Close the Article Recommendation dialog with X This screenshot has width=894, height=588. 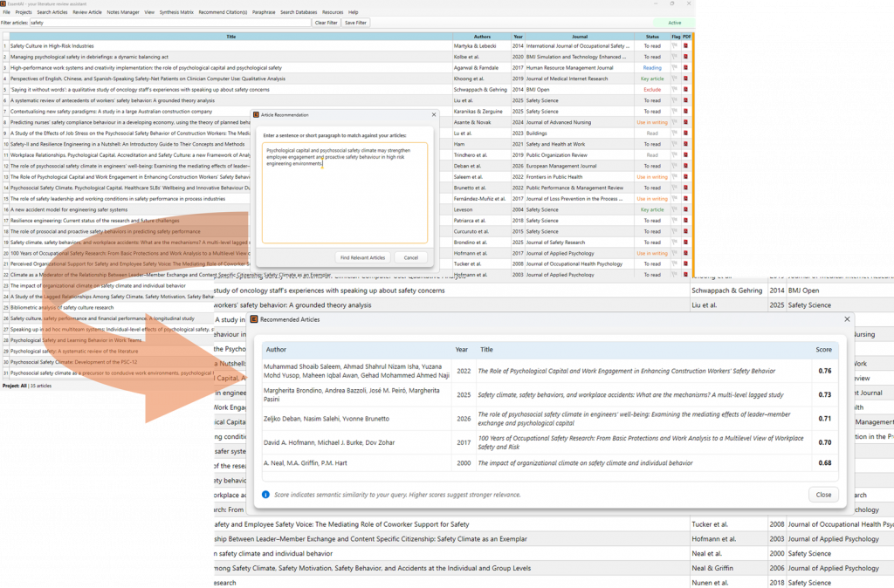click(434, 114)
